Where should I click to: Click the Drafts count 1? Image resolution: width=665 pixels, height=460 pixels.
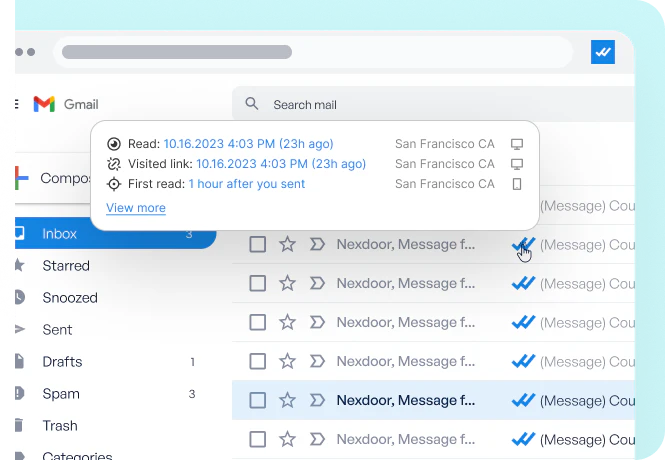pos(193,362)
